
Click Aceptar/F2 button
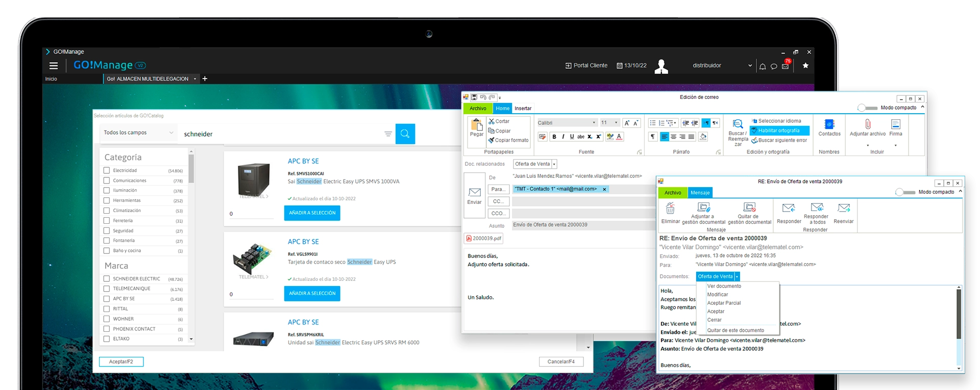(x=121, y=361)
